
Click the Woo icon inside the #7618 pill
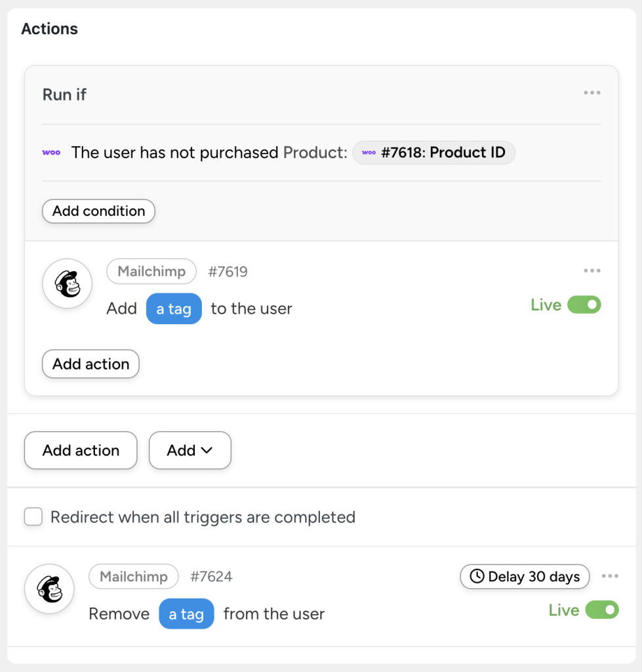point(369,152)
